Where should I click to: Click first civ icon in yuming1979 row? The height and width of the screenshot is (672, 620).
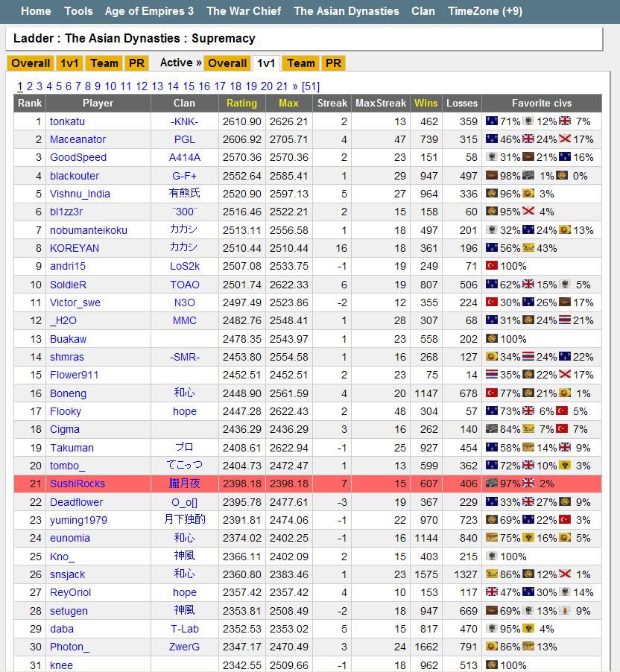(491, 520)
